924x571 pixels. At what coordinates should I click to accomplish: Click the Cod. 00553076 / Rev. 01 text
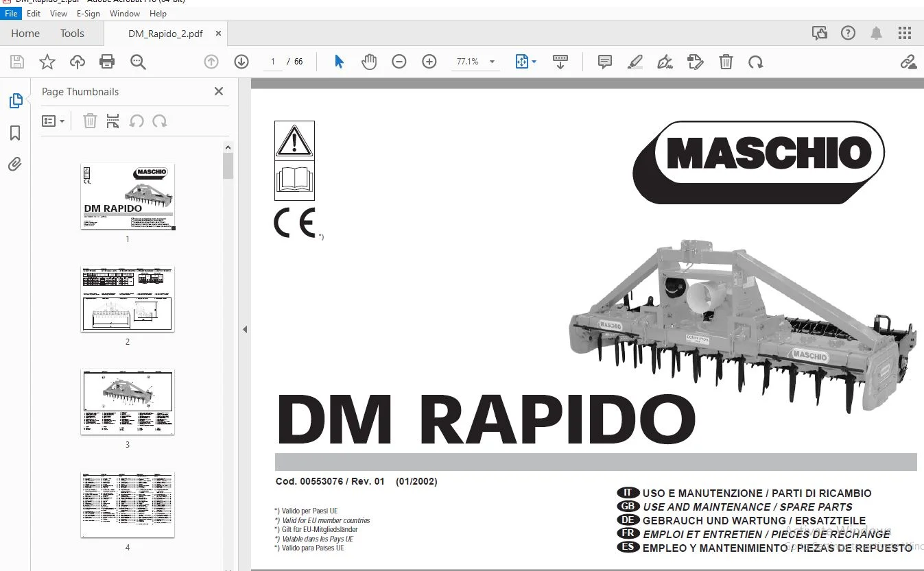pyautogui.click(x=330, y=481)
